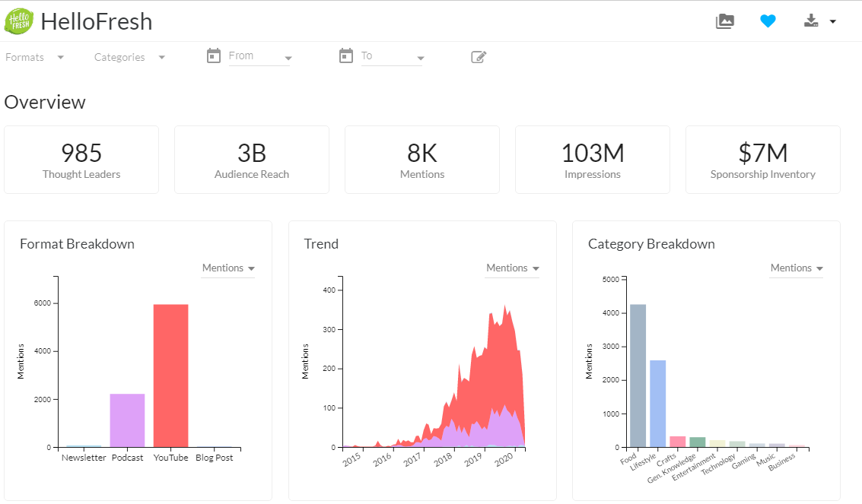Open the 3B Audience Reach card
Image resolution: width=862 pixels, height=504 pixels.
(252, 160)
